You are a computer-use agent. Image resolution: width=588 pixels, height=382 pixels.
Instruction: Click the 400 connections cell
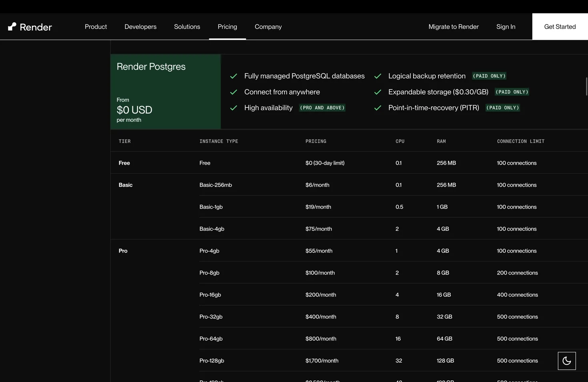coord(517,295)
